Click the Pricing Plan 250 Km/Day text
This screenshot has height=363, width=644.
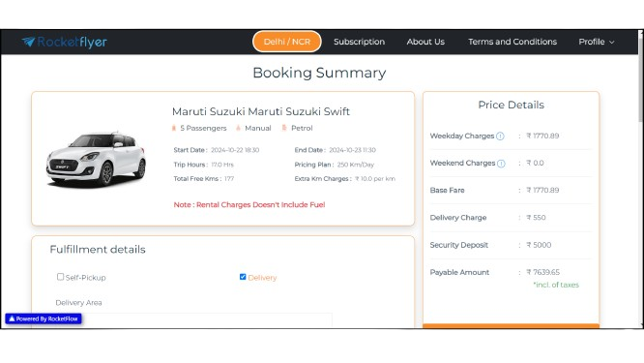pyautogui.click(x=335, y=165)
